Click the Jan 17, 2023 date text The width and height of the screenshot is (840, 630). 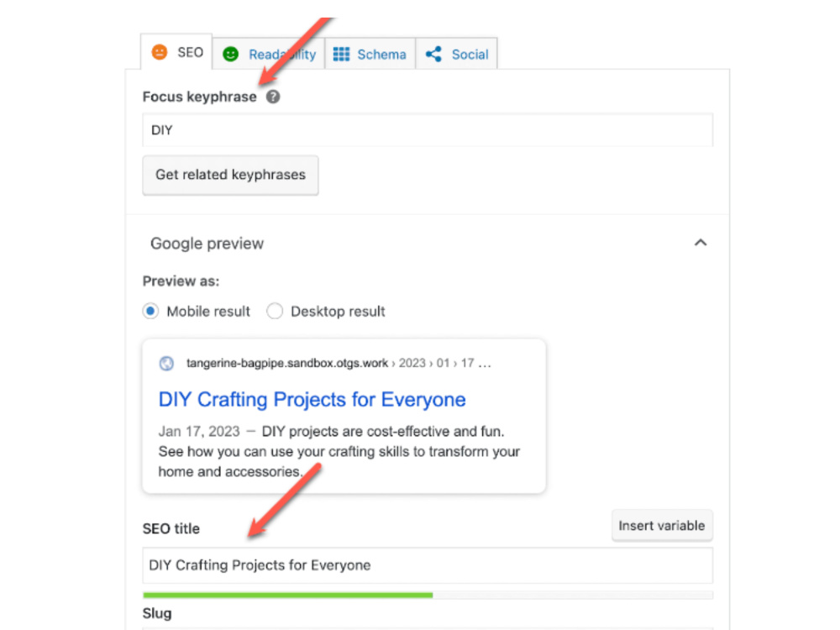[199, 431]
